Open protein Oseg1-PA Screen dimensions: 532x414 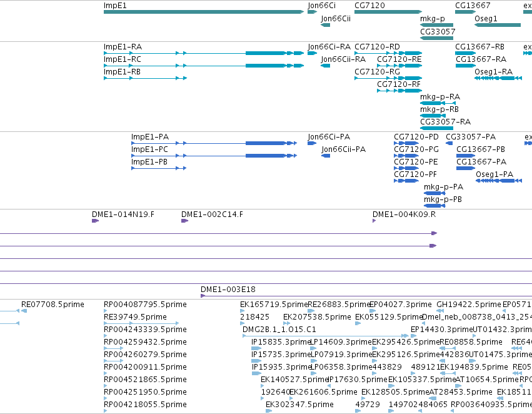coord(494,174)
